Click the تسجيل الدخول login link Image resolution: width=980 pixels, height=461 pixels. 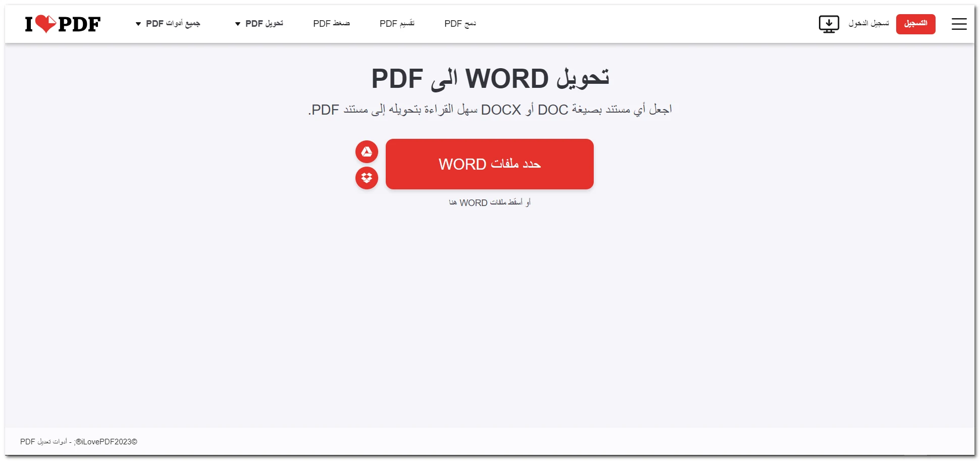click(x=868, y=24)
